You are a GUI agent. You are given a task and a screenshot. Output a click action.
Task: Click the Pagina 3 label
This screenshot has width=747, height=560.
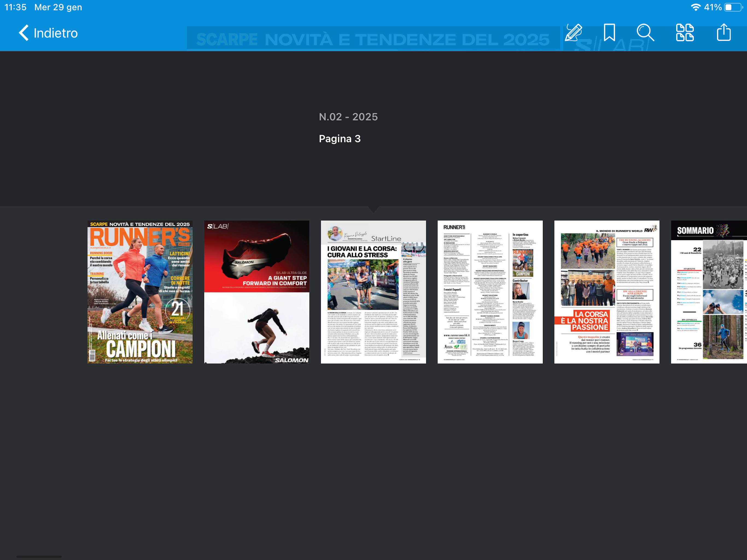[x=340, y=138]
